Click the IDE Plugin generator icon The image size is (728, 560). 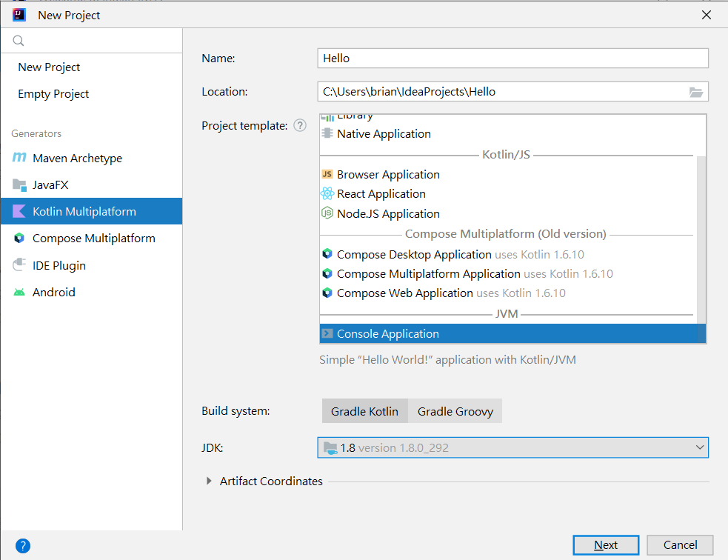(19, 265)
